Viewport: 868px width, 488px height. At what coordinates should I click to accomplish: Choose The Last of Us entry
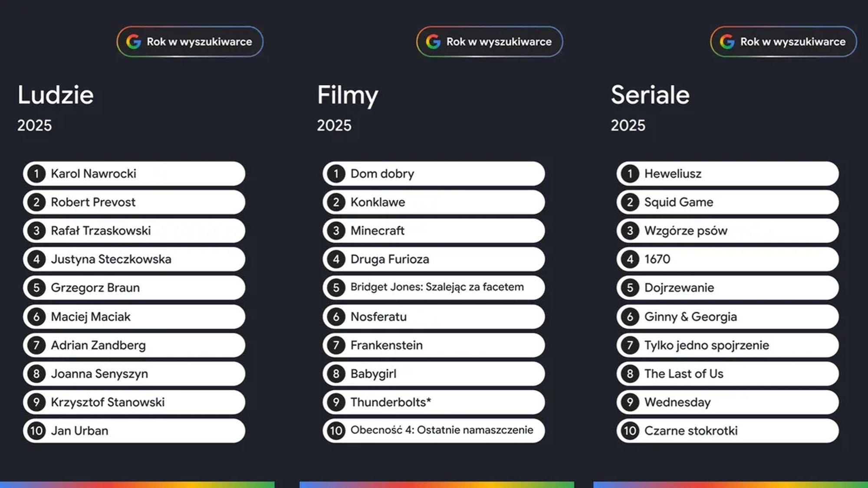tap(727, 374)
